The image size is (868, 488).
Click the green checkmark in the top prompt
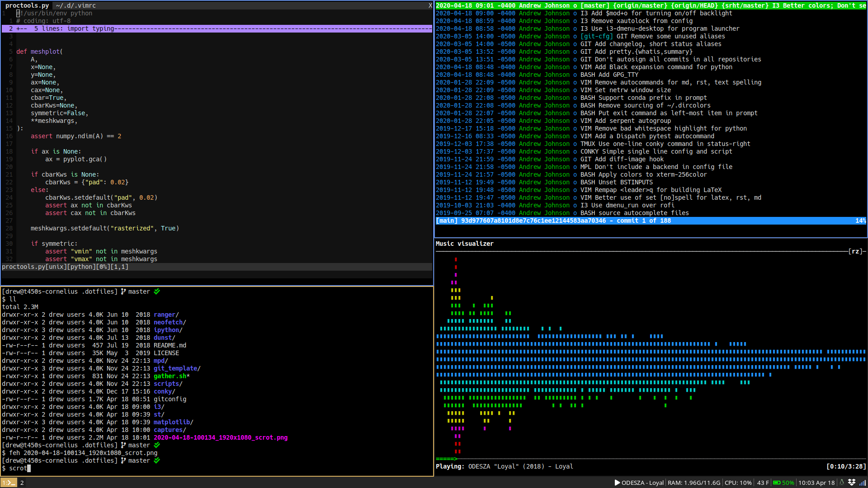(157, 291)
